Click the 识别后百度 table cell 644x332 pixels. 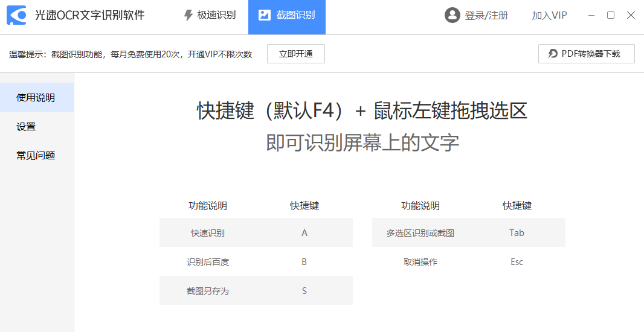coord(208,262)
